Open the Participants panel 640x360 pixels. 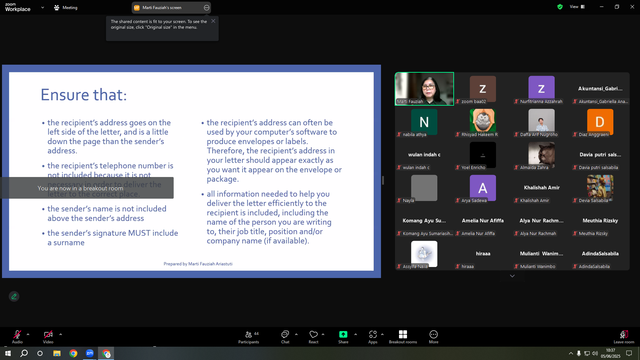(x=249, y=336)
